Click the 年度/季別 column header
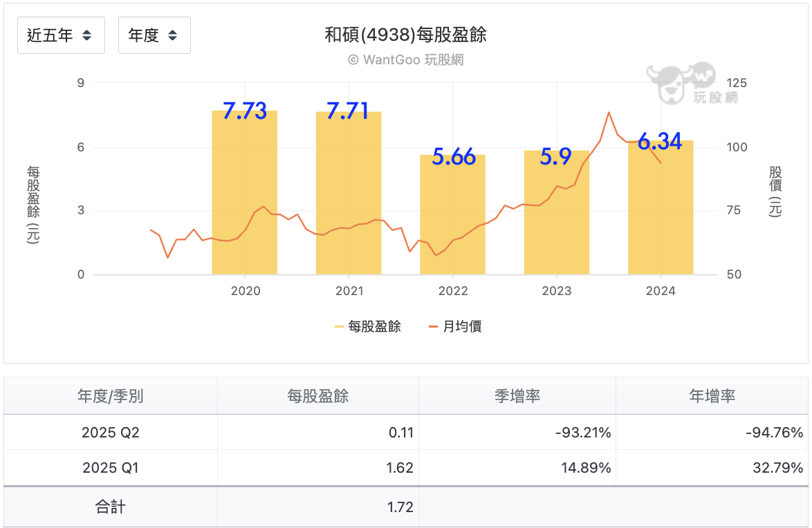The width and height of the screenshot is (812, 528). [110, 396]
